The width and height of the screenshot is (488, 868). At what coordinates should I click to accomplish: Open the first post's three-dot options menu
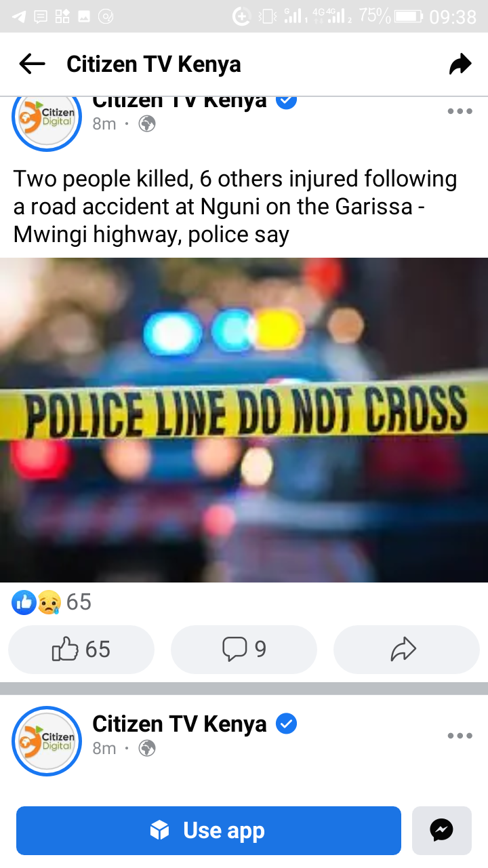click(x=460, y=112)
